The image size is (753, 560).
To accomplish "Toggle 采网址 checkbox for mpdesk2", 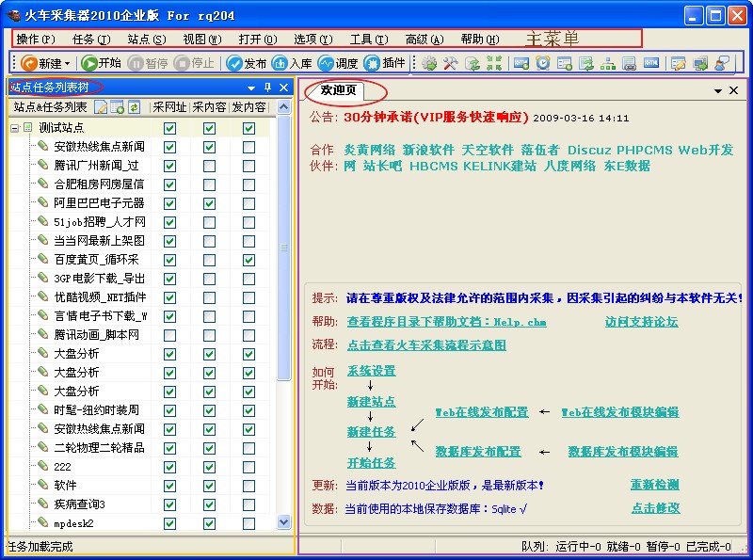I will pos(169,523).
